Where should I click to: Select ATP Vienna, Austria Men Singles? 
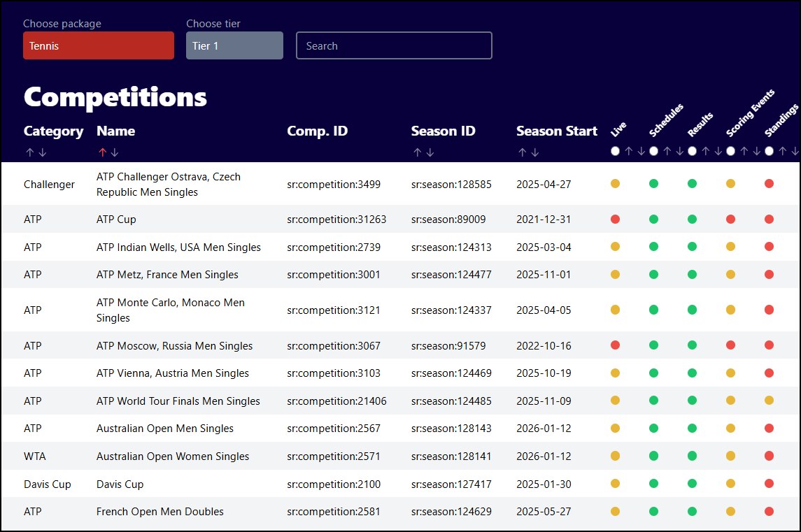[173, 373]
